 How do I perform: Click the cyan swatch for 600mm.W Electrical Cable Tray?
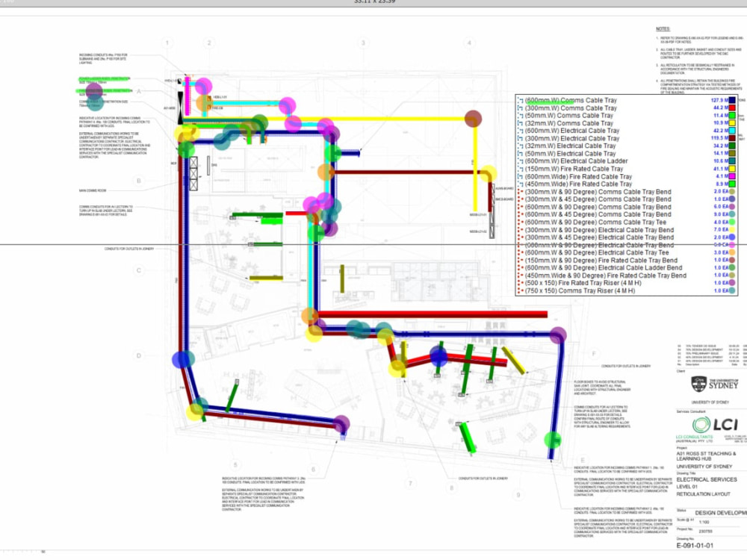coord(732,131)
